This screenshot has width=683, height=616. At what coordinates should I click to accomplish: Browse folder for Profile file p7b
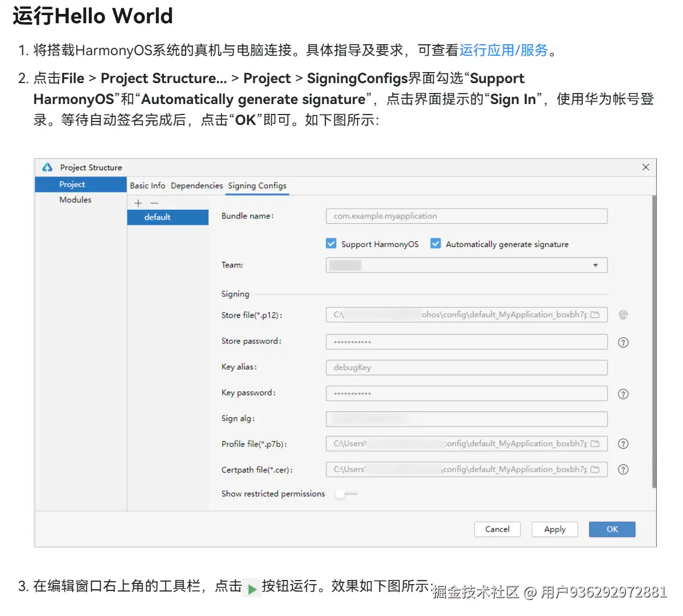pos(595,443)
